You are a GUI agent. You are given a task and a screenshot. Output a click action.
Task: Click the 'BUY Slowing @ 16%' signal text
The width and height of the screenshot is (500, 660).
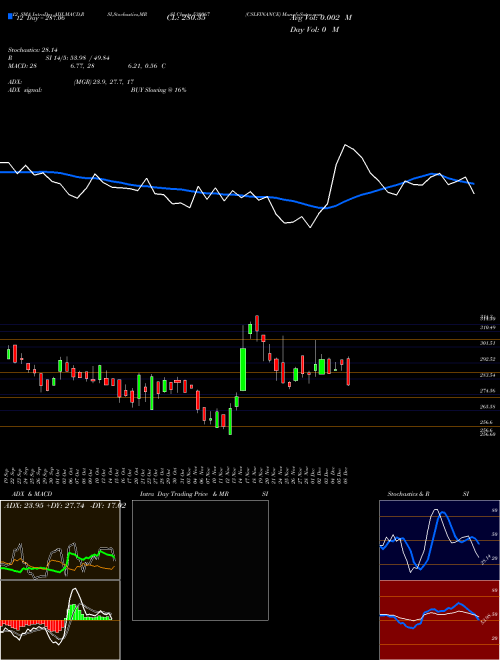pyautogui.click(x=158, y=90)
